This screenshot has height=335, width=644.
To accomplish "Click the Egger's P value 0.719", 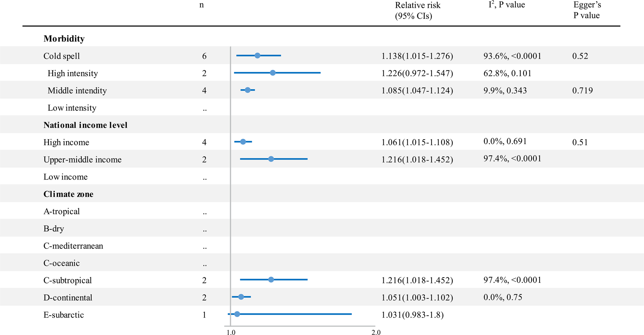I will coord(582,91).
